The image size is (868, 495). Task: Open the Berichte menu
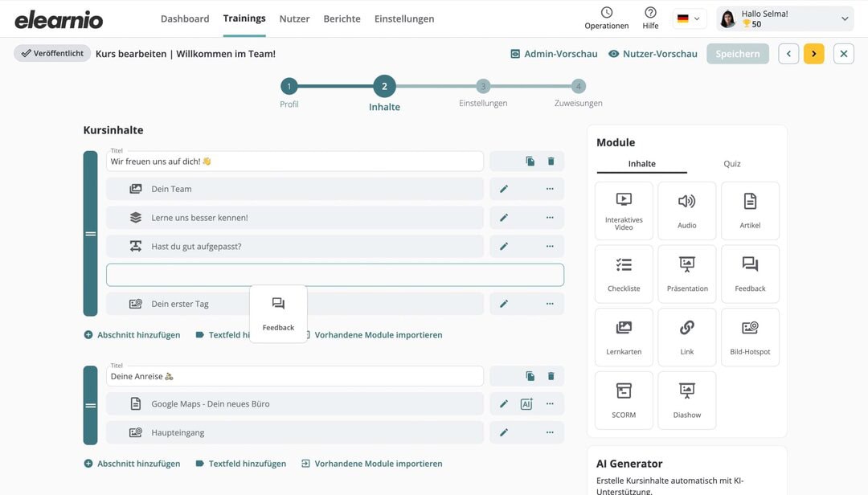point(342,18)
